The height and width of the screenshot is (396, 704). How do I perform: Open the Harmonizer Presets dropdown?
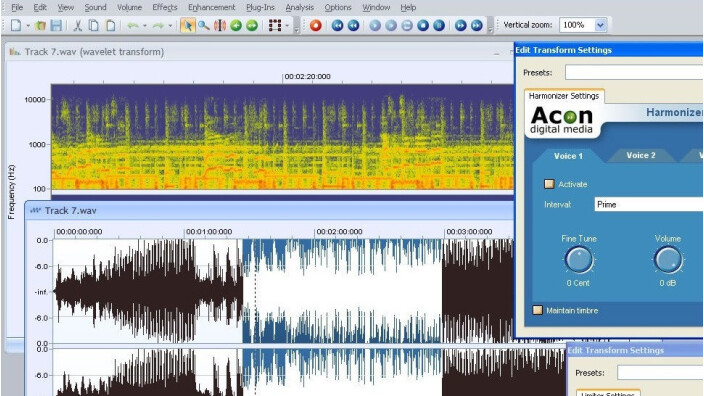634,72
